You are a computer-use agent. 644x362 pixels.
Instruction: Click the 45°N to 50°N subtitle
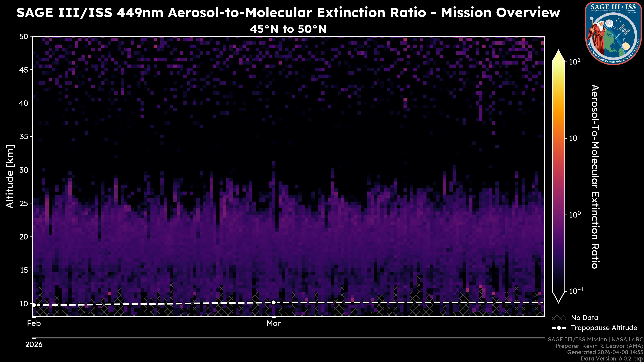coord(288,29)
